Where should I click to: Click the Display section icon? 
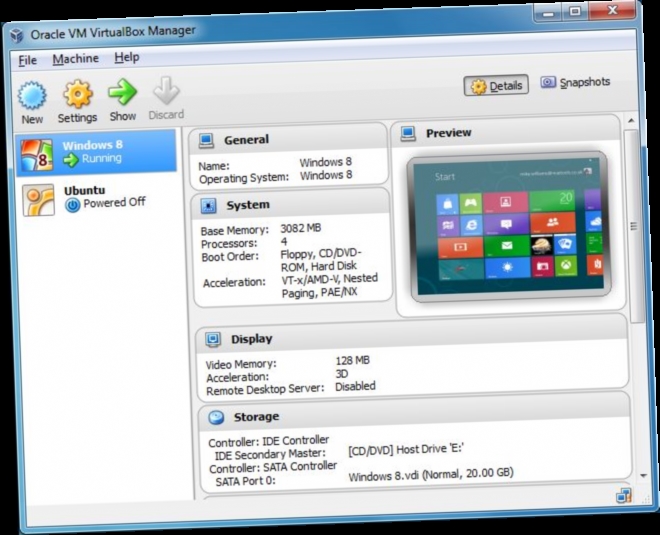pyautogui.click(x=213, y=339)
